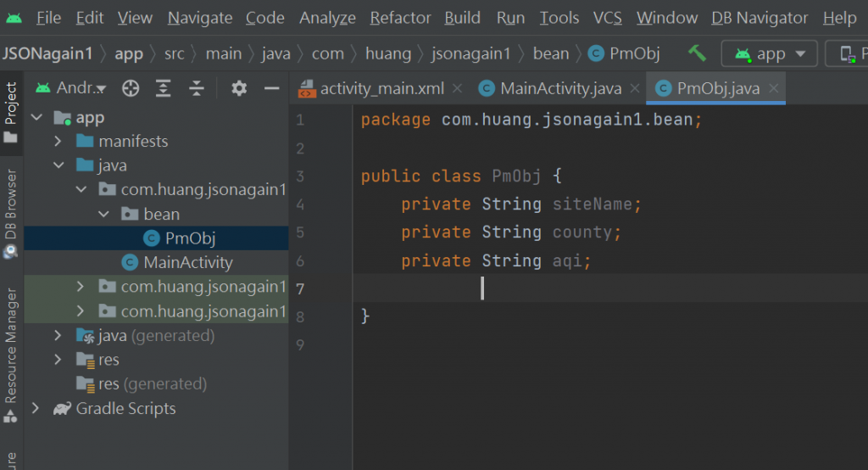Click the Gradle Scripts elephant icon
The height and width of the screenshot is (470, 868).
point(63,408)
